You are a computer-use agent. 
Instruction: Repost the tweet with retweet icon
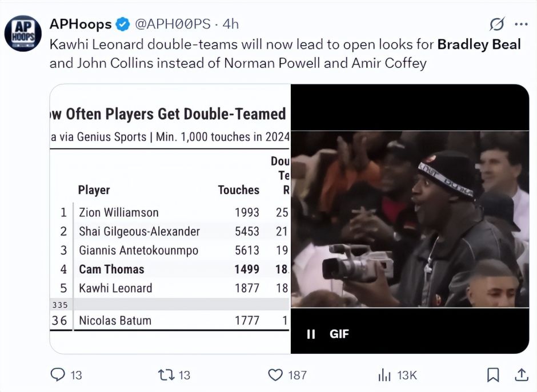coord(166,375)
